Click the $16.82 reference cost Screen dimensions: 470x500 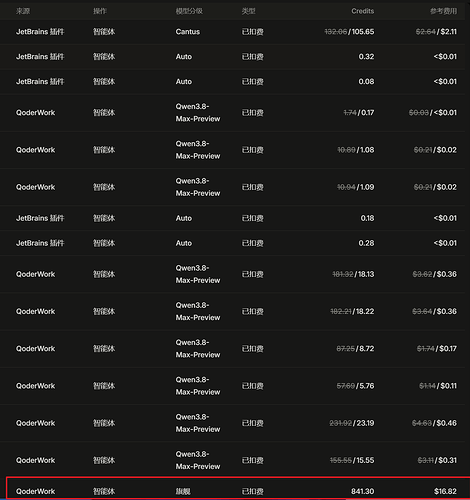pyautogui.click(x=445, y=491)
